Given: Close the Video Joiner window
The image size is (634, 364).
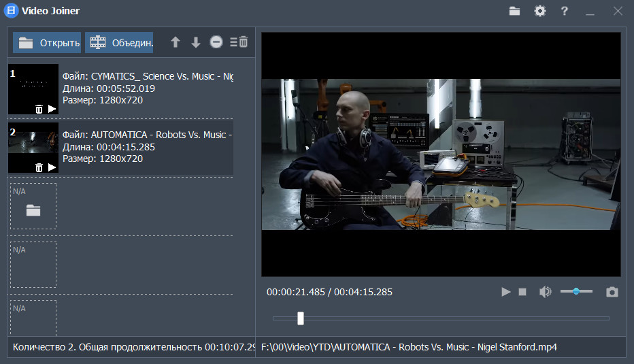Looking at the screenshot, I should click(x=618, y=11).
